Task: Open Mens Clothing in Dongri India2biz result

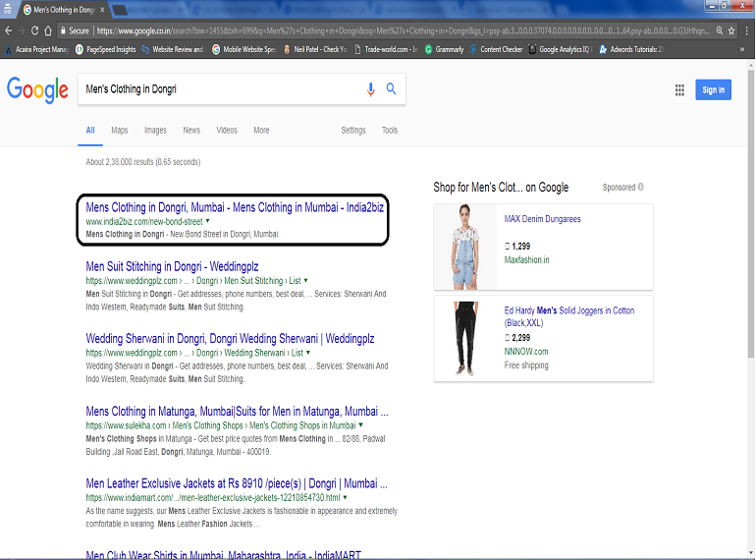Action: [x=235, y=207]
